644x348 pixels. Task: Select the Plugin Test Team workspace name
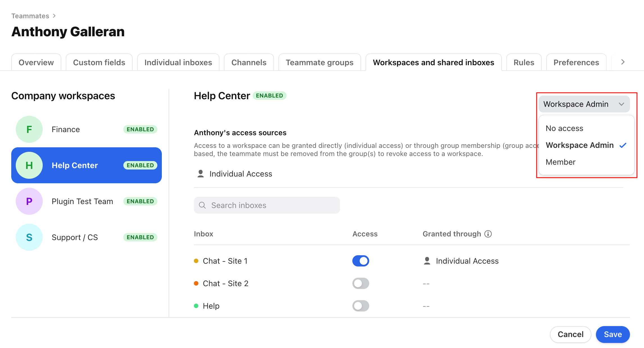(82, 201)
